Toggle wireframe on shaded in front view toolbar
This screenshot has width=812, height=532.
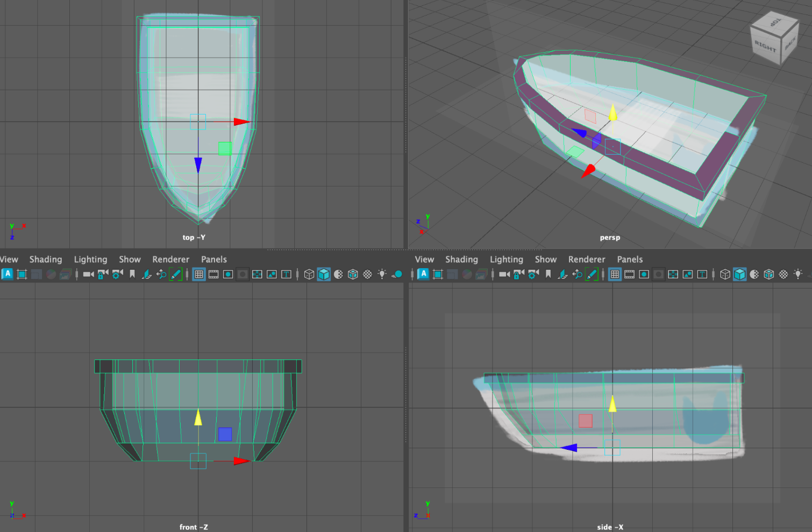(x=353, y=274)
